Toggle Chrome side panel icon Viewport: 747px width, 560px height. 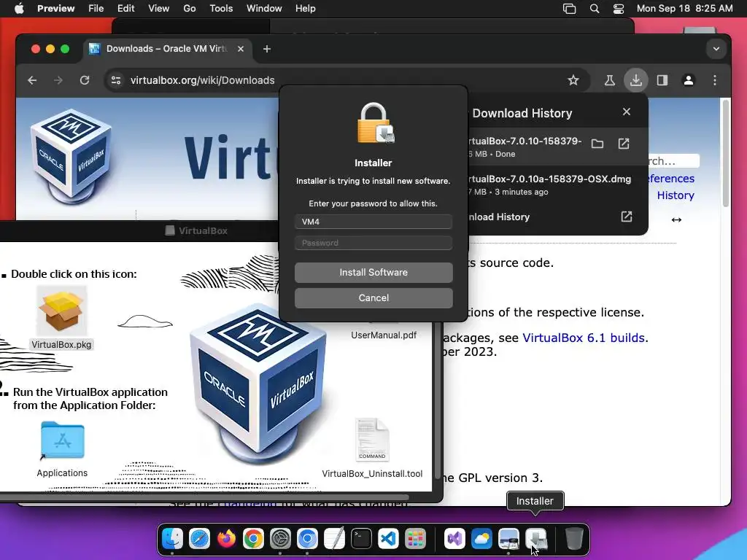(662, 80)
